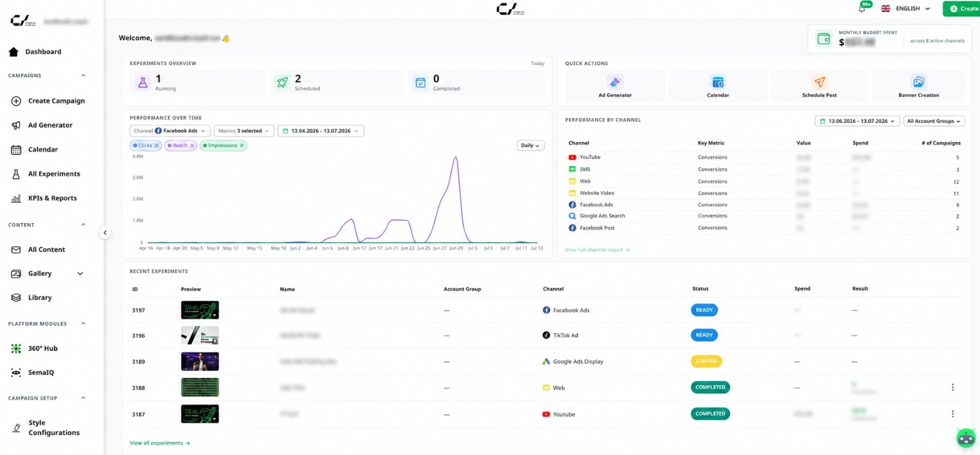Screen dimensions: 980x455
Task: Open the All Account Groups dropdown
Action: 934,121
